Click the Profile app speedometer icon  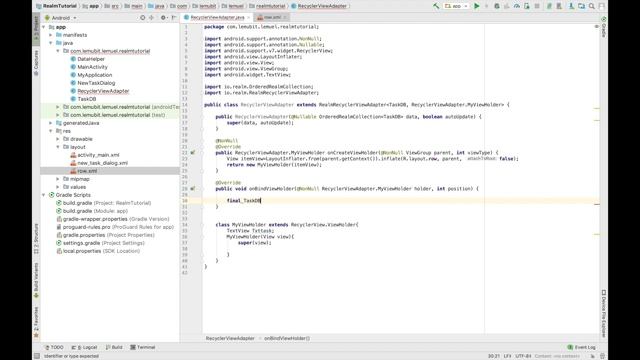(517, 6)
